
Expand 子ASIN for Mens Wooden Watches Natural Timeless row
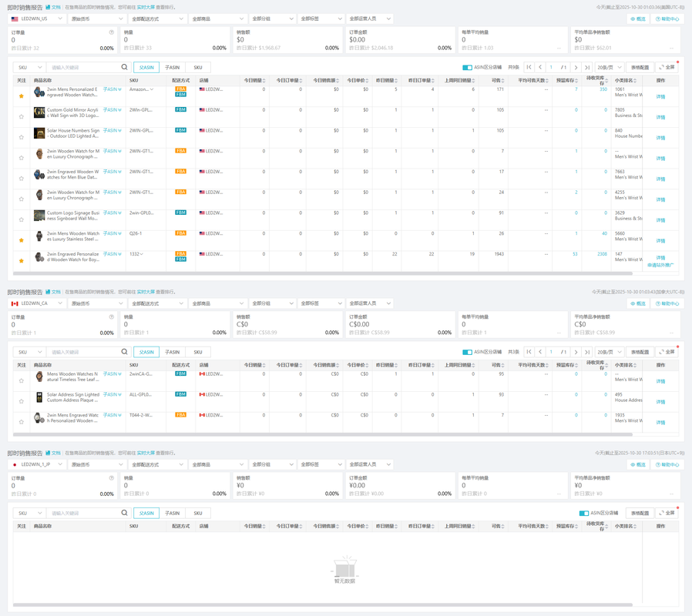[x=112, y=374]
